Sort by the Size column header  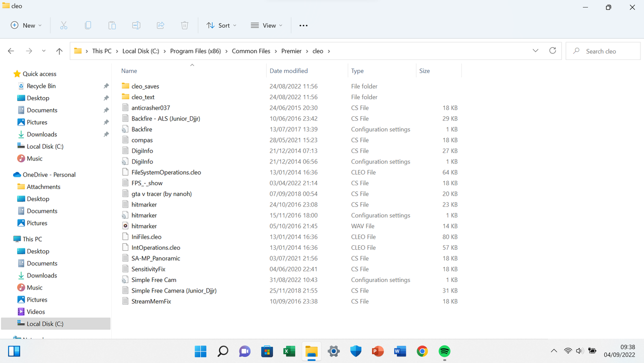[x=425, y=71]
